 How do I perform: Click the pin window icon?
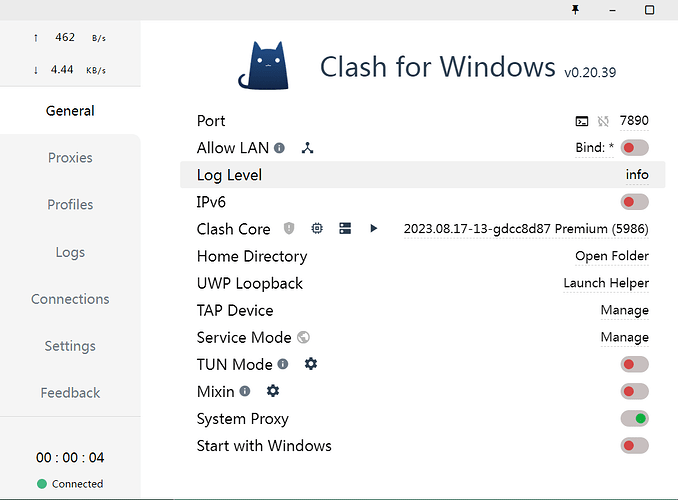coord(575,10)
